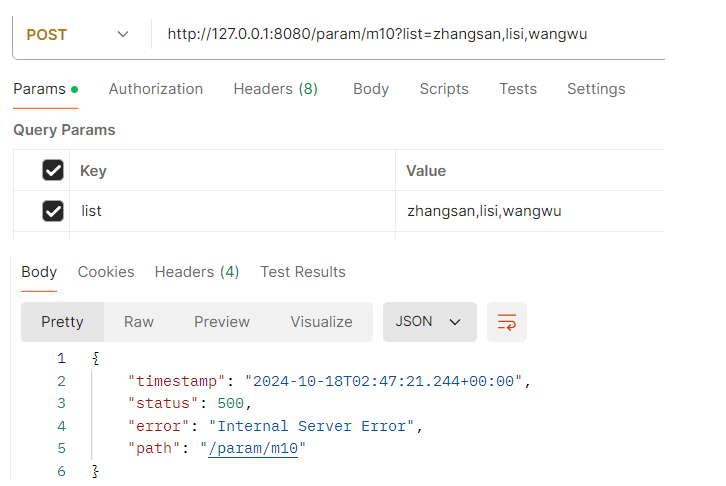Click the "Internal Server Error" text
The width and height of the screenshot is (726, 486).
click(311, 426)
